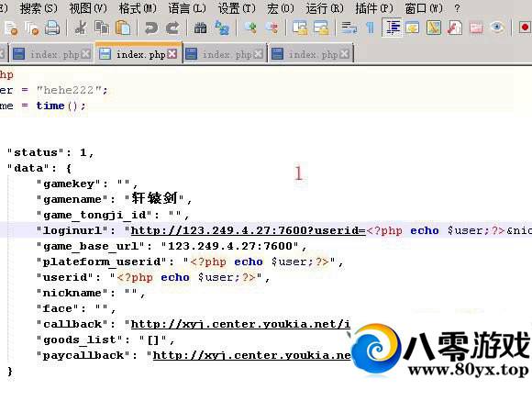Open the 设置(T) settings menu
Screen dimensions: 532x401
pos(237,8)
